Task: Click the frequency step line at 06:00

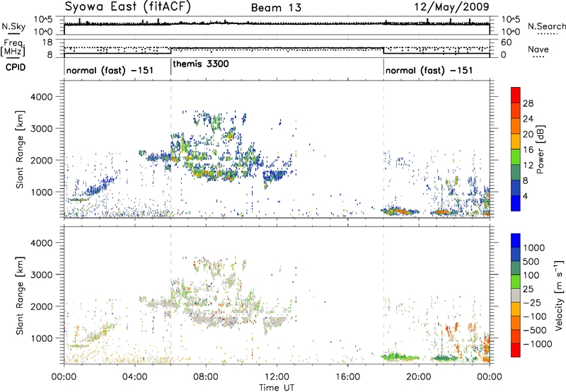Action: coord(171,51)
